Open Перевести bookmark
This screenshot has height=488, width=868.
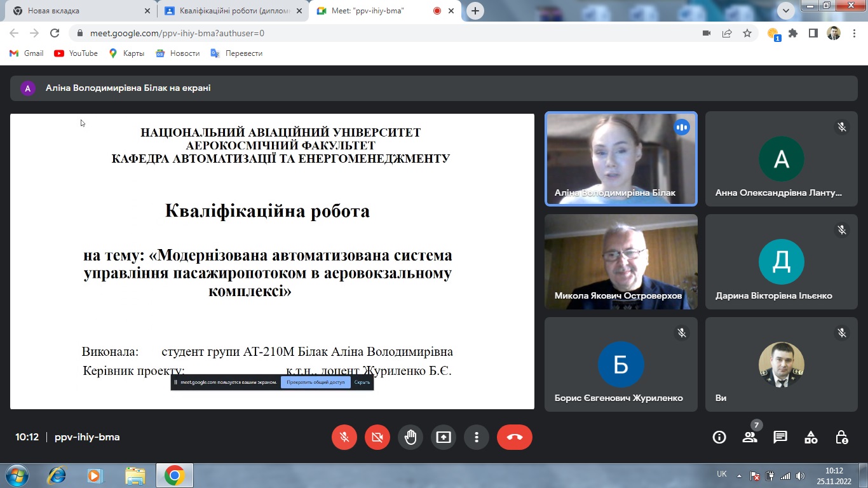pyautogui.click(x=236, y=53)
